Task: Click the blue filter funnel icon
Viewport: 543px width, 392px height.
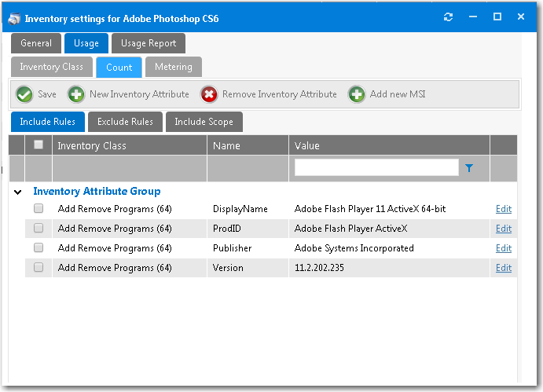Action: 469,168
